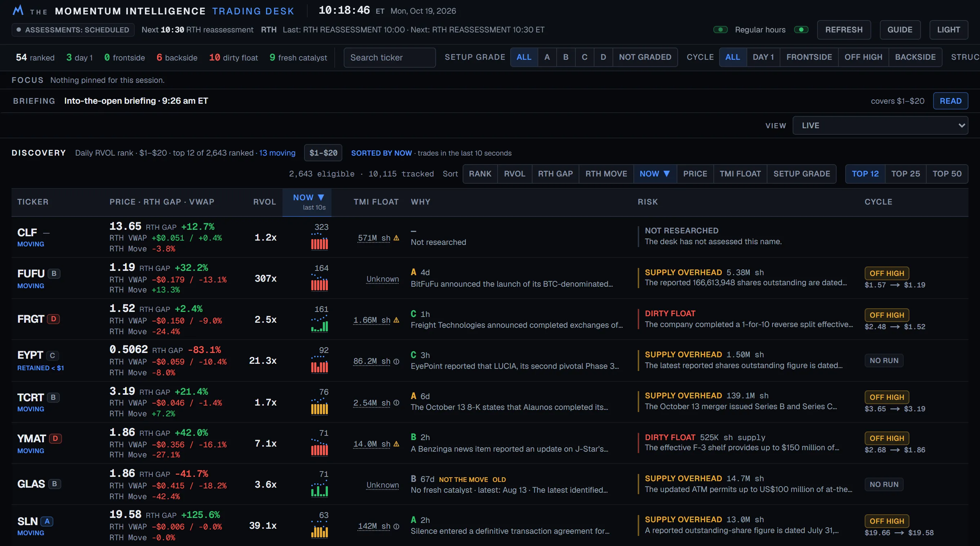The width and height of the screenshot is (980, 546).
Task: Sort discovery list by RANK
Action: [480, 174]
